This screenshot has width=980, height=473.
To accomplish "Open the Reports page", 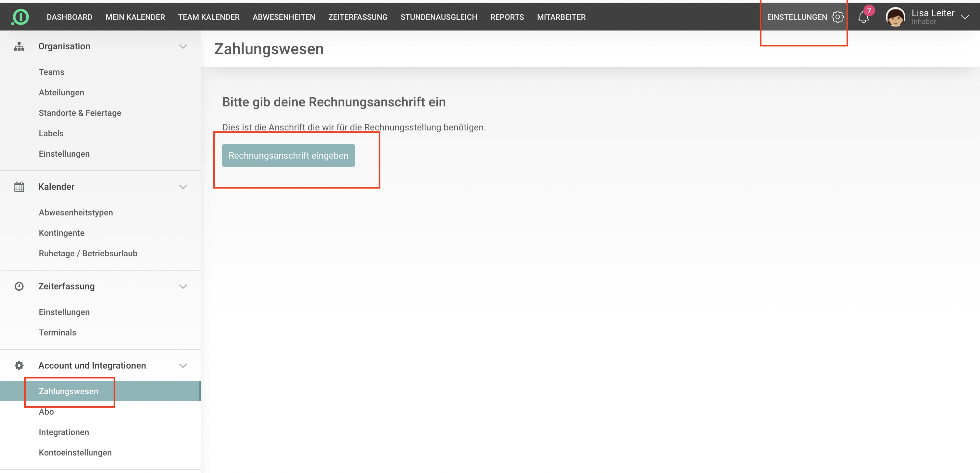I will coord(507,17).
